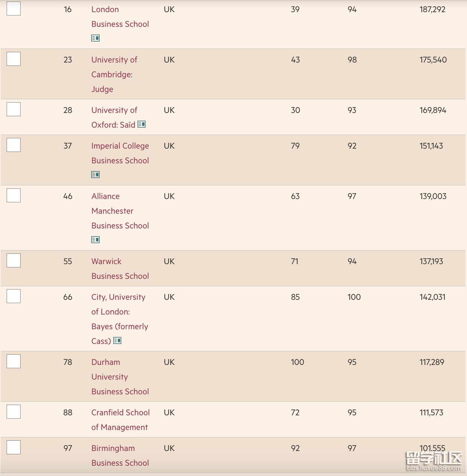Click profile icon under Alliance Manchester Business School
467x476 pixels.
[x=95, y=239]
